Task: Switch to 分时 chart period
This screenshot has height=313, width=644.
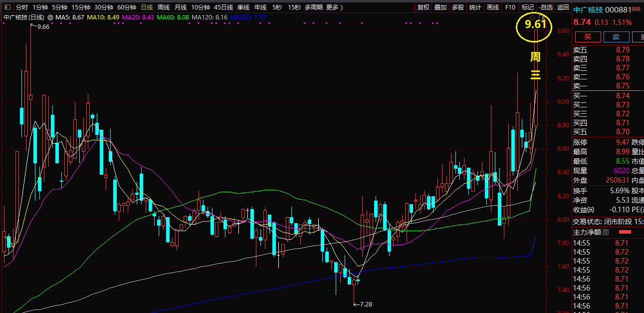Action: tap(21, 7)
